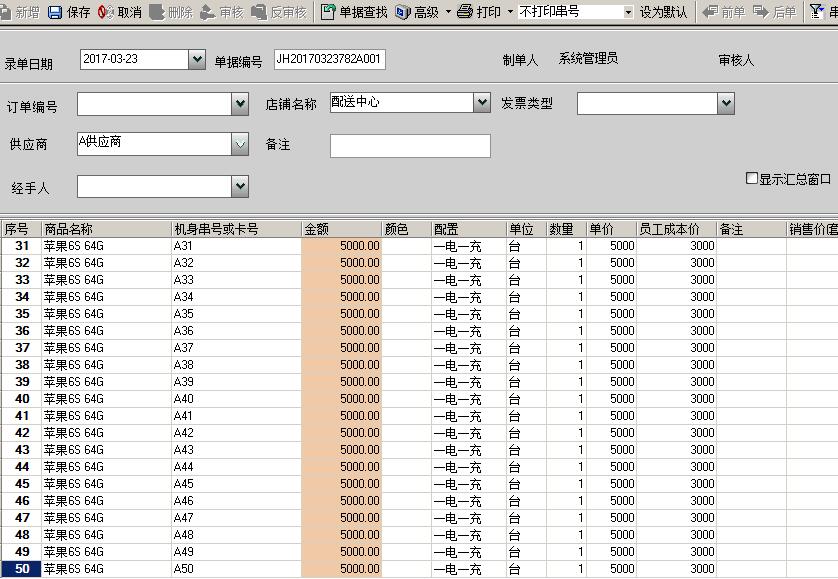Click serial number cell A38
Viewport: 838px width, 579px height.
[236, 365]
